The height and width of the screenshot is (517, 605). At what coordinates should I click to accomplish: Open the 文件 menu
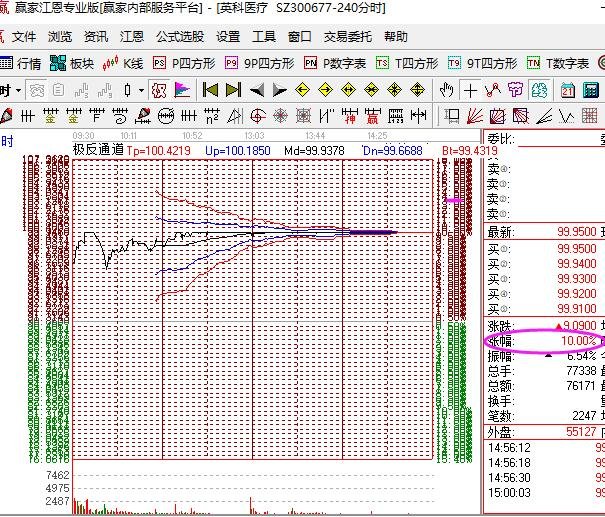point(24,37)
